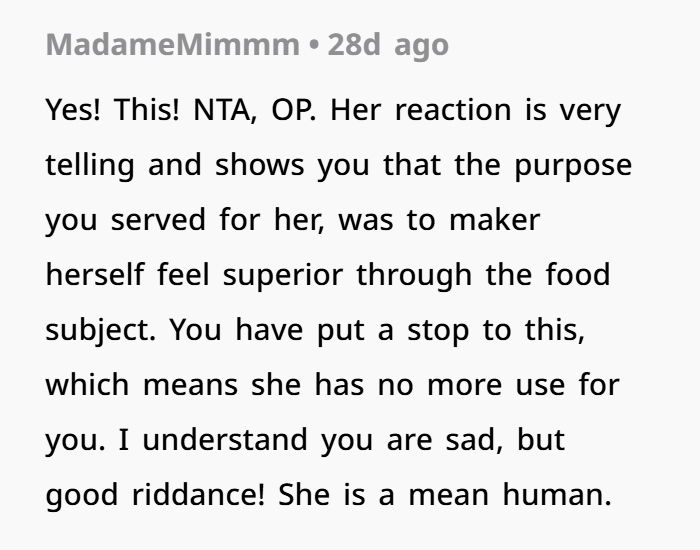Click the word understand in the comment
The height and width of the screenshot is (550, 700).
point(225,439)
